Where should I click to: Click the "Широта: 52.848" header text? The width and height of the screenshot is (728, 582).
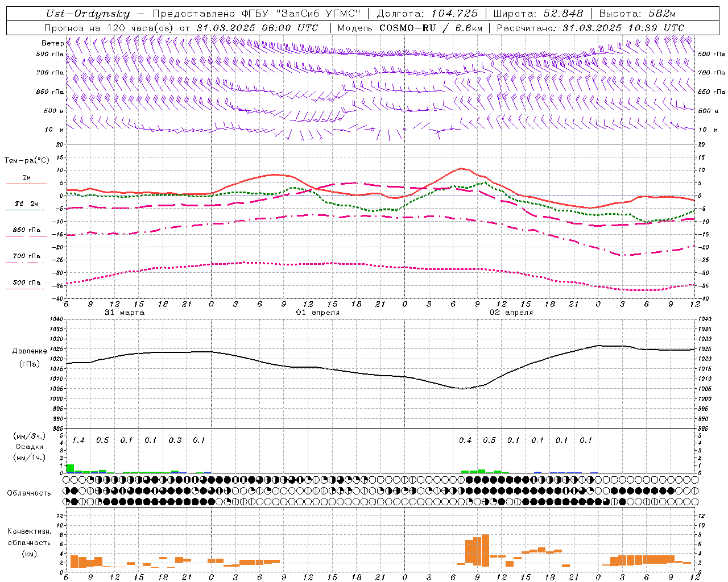(538, 14)
